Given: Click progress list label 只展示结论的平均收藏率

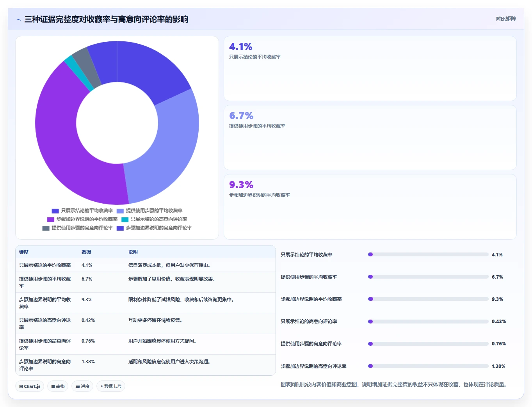Looking at the screenshot, I should click(x=306, y=255).
